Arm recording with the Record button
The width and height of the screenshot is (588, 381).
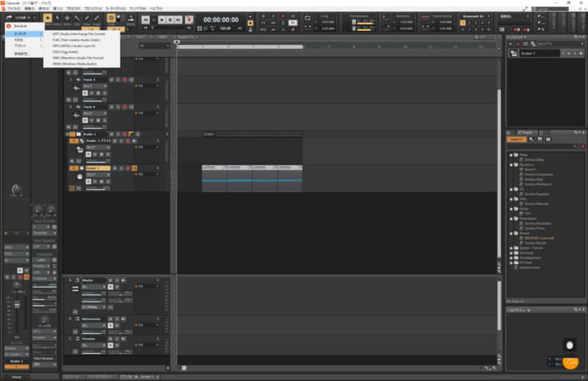tap(189, 20)
